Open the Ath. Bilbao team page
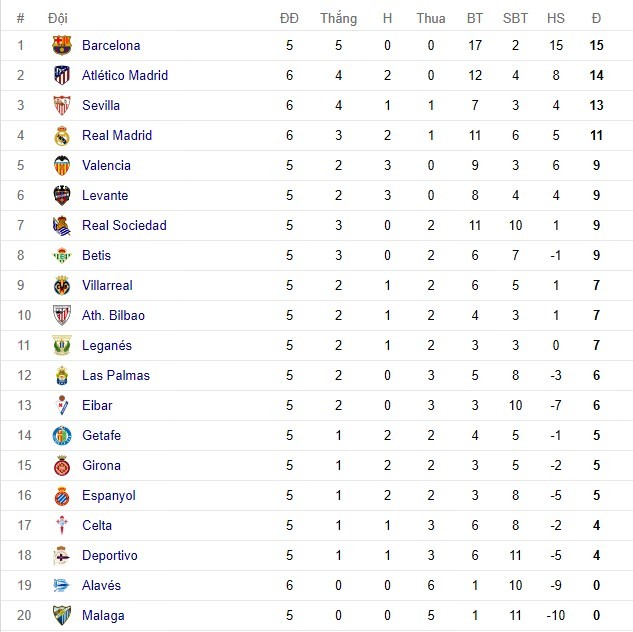The height and width of the screenshot is (632, 633). tap(113, 315)
